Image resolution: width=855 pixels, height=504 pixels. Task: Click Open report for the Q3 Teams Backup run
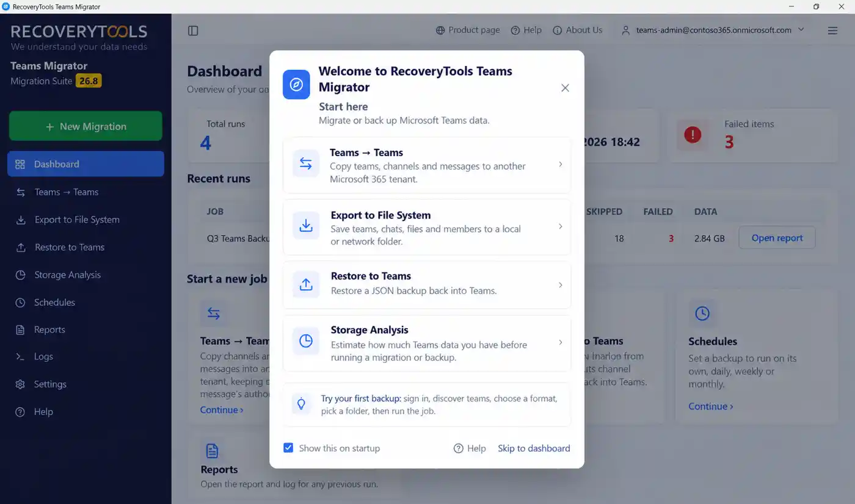(777, 238)
